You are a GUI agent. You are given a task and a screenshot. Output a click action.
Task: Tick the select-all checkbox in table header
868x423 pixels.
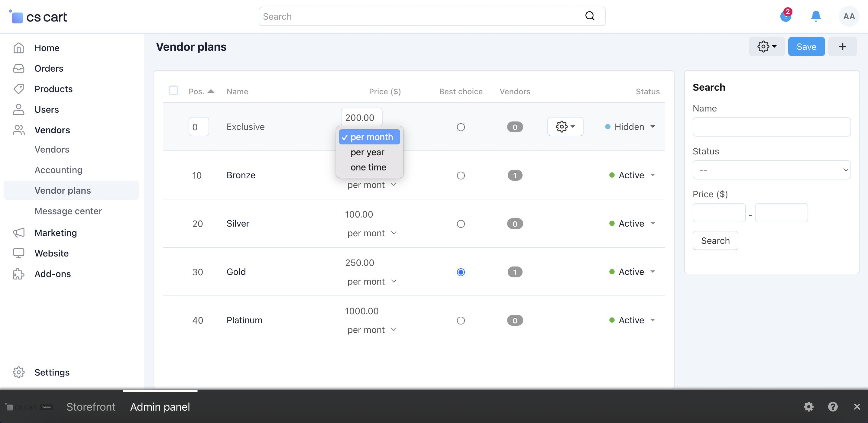(173, 91)
